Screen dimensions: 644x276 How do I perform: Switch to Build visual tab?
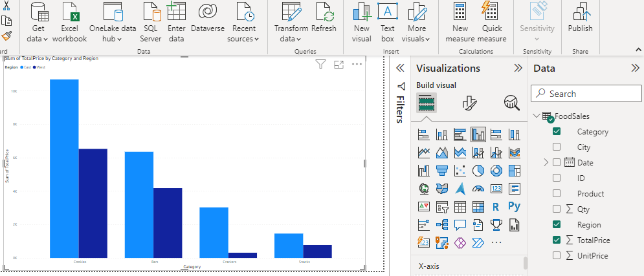pyautogui.click(x=427, y=102)
